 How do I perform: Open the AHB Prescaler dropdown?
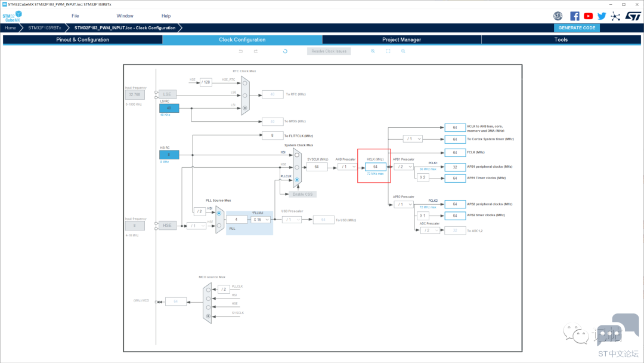347,167
